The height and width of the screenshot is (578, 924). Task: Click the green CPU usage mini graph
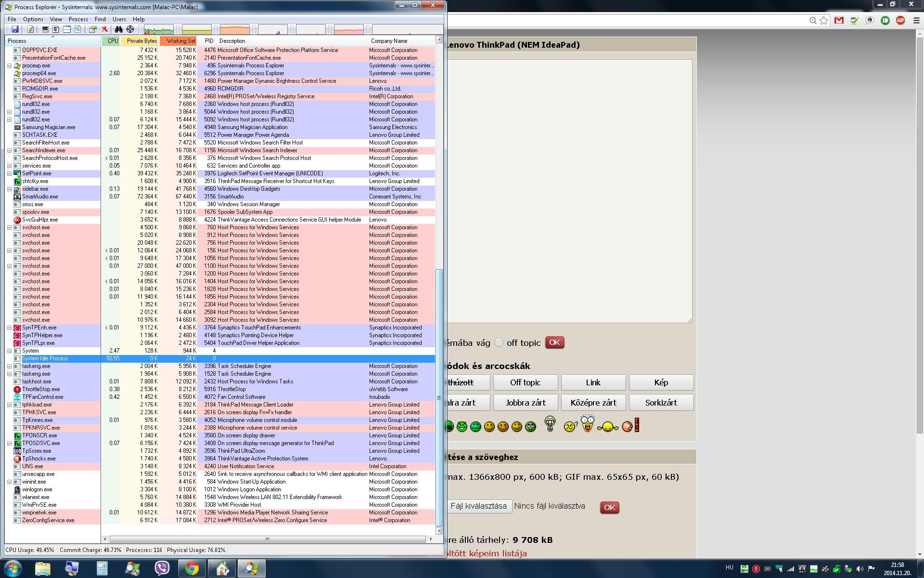coord(158,30)
